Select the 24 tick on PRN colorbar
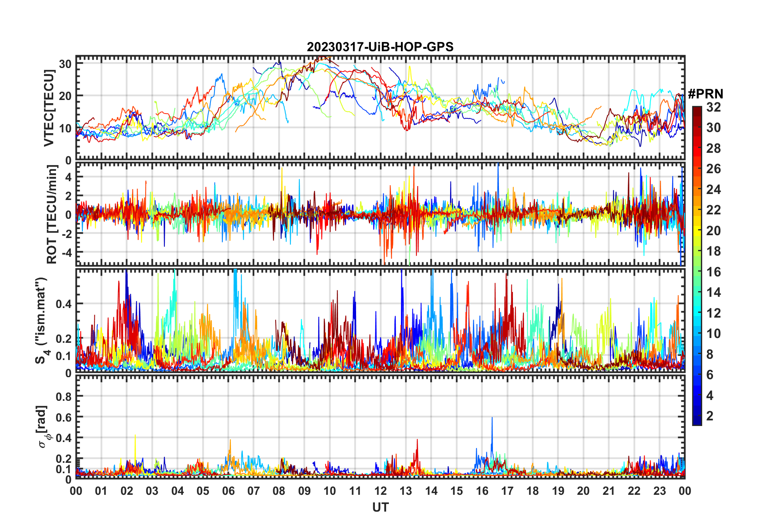Screen dimensions: 761x532 [x=713, y=190]
